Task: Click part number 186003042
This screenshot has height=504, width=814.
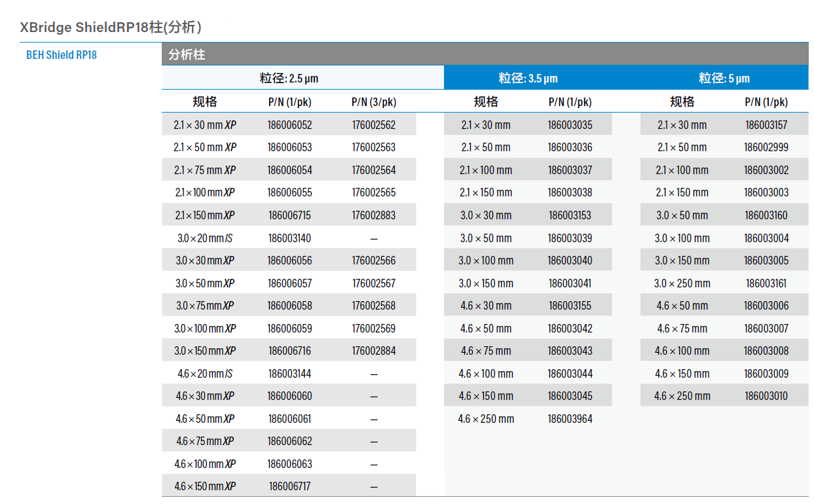Action: [x=570, y=329]
